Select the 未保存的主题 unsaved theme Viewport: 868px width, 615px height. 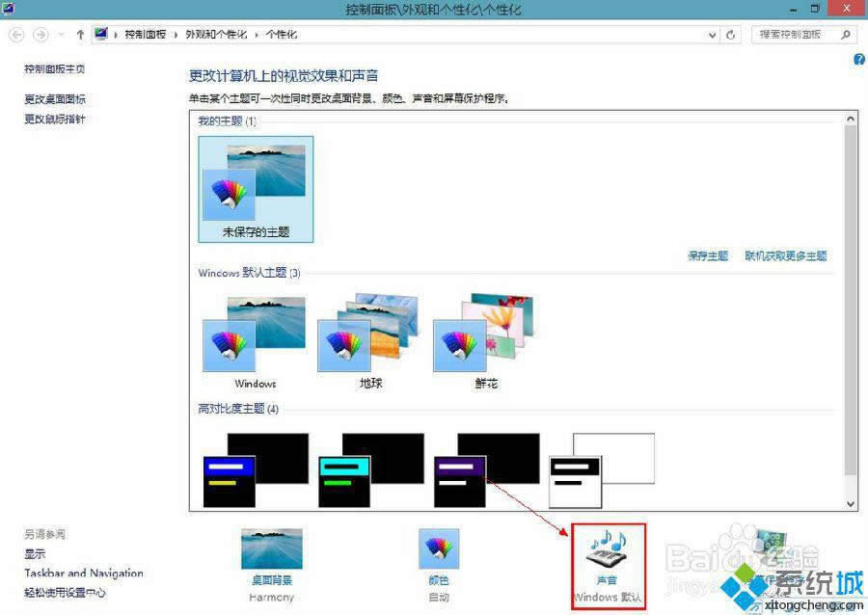[255, 183]
